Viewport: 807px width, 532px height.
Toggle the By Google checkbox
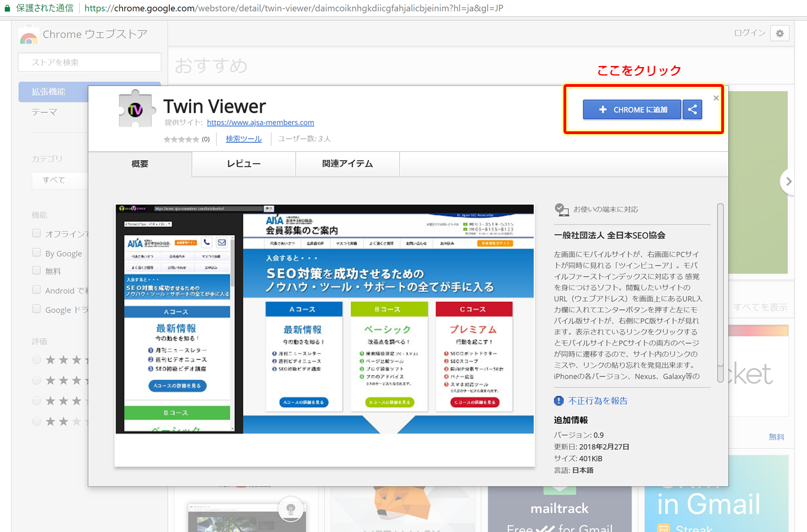pos(36,252)
